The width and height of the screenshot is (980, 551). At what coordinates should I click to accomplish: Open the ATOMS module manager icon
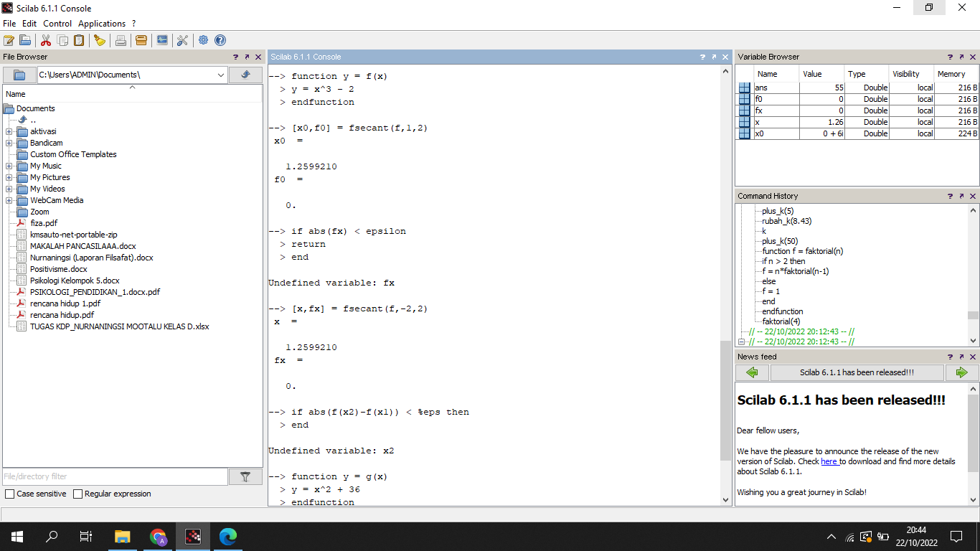point(141,40)
